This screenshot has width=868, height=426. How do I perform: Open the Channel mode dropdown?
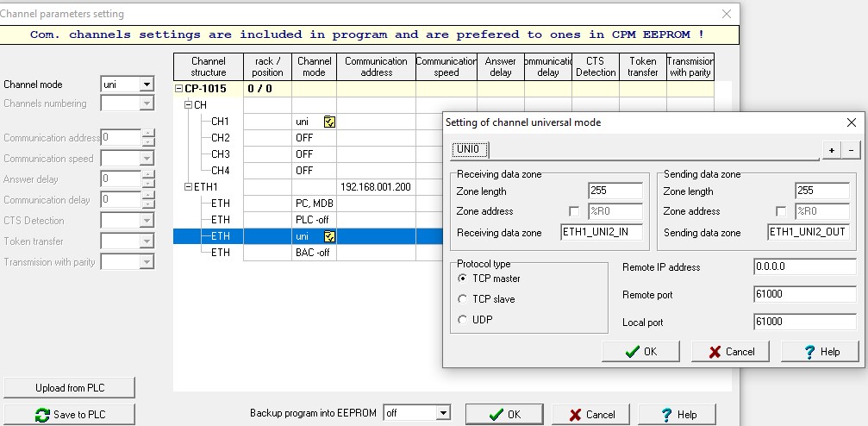147,85
